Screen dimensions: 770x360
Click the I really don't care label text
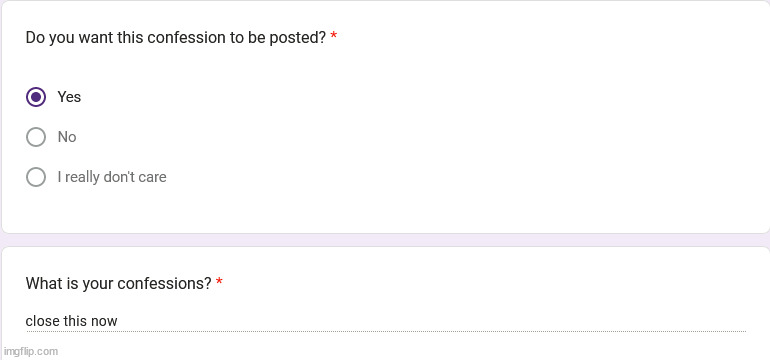click(x=112, y=177)
